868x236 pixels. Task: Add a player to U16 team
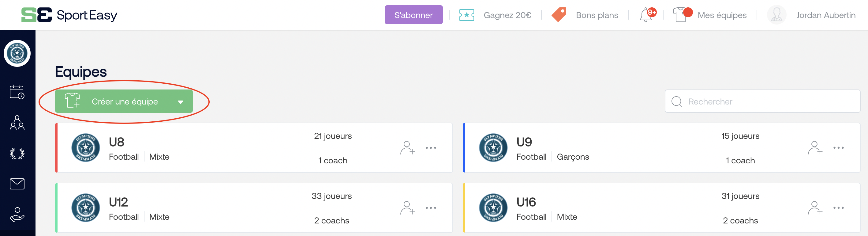(x=815, y=208)
